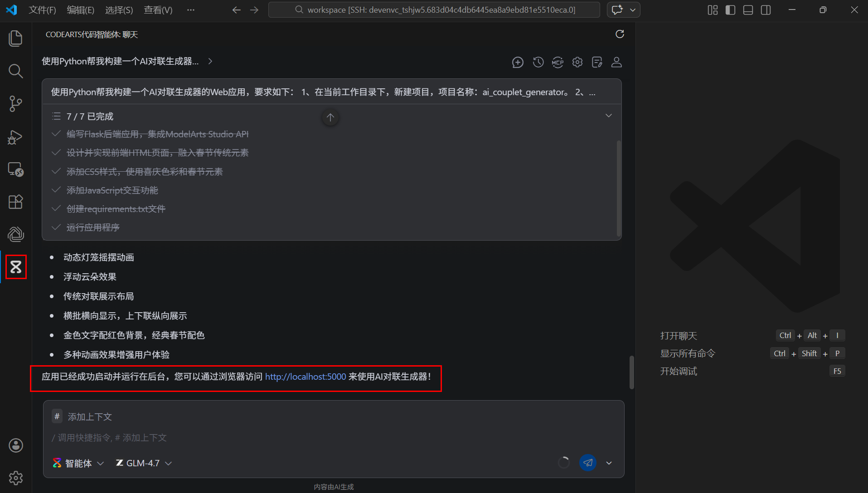
Task: Click the 显示所有命令 shortcut hint
Action: 688,353
